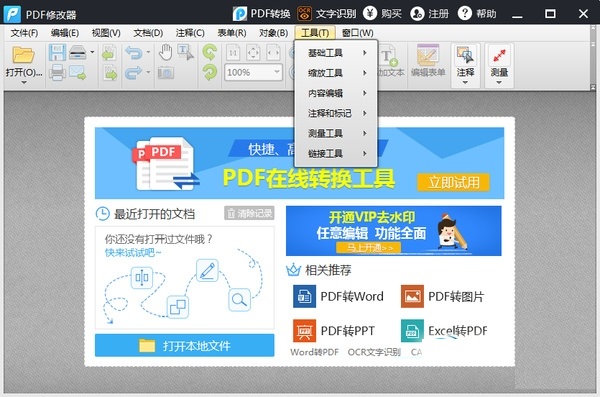Click the 帮助 question mark icon

(465, 13)
